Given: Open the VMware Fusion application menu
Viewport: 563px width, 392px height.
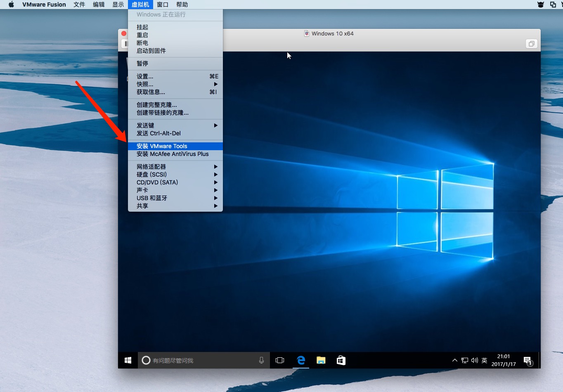Looking at the screenshot, I should coord(44,5).
